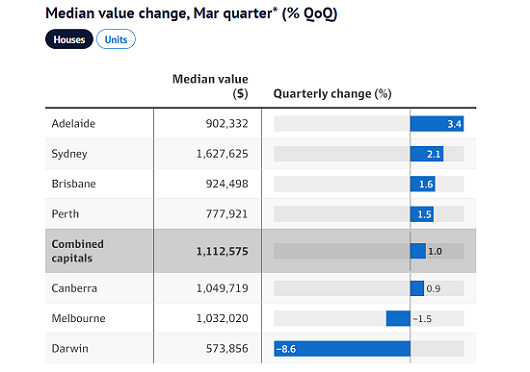This screenshot has height=372, width=530.
Task: Select the Houses toggle pill
Action: tap(69, 39)
